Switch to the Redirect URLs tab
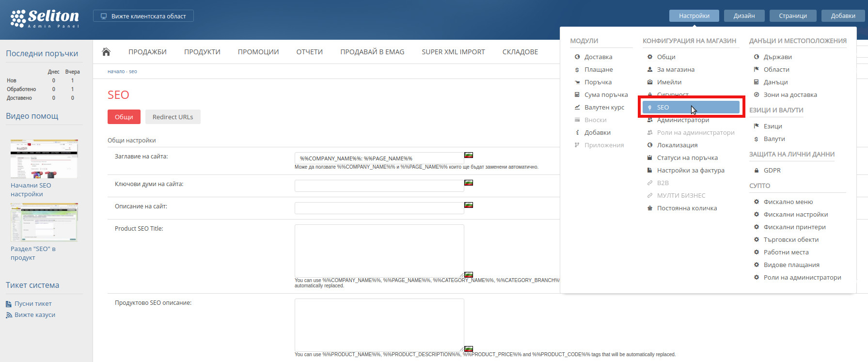Image resolution: width=868 pixels, height=362 pixels. [173, 117]
